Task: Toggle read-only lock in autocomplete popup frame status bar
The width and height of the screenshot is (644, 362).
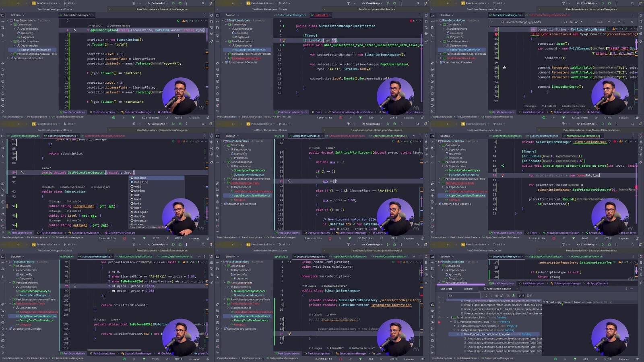Action: (208, 238)
